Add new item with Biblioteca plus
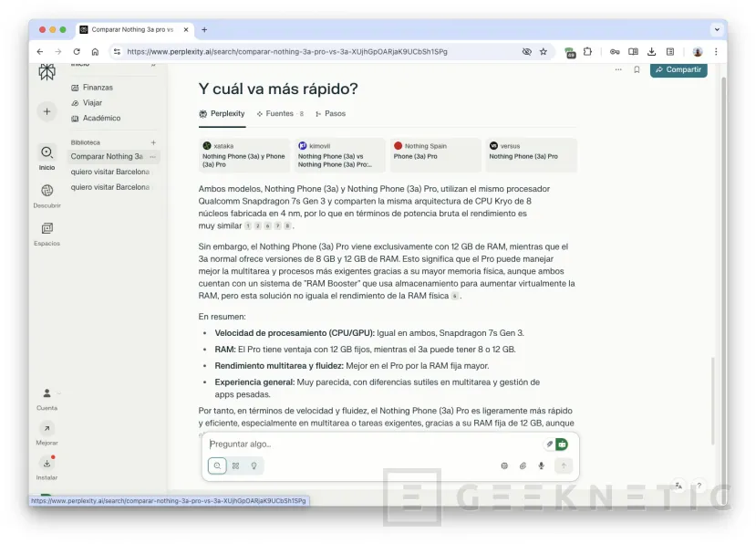Image resolution: width=756 pixels, height=544 pixels. point(153,143)
